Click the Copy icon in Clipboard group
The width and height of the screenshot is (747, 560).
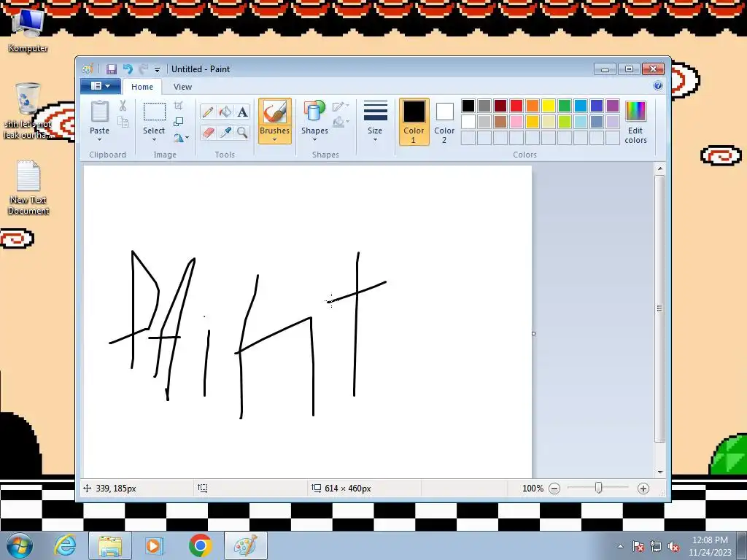123,122
